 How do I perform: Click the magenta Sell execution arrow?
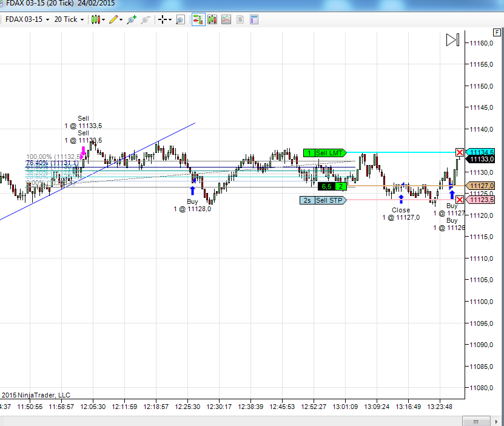[83, 152]
